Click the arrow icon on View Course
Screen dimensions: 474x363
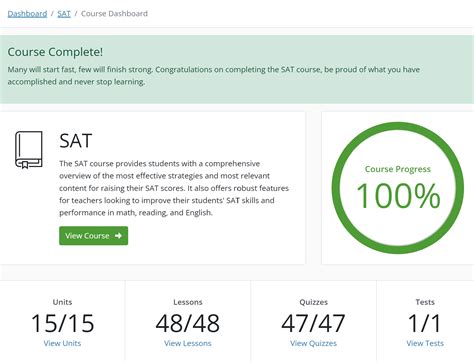pos(118,236)
